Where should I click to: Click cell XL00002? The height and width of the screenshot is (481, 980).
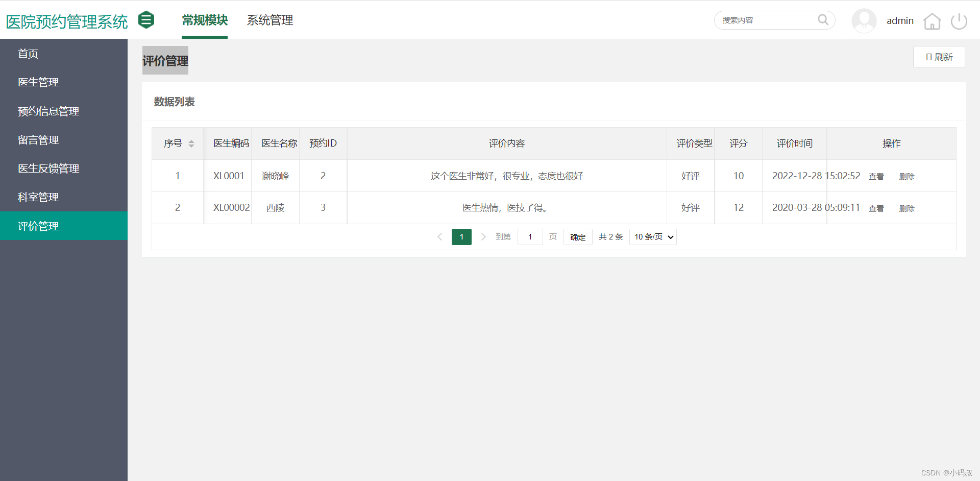tap(232, 207)
